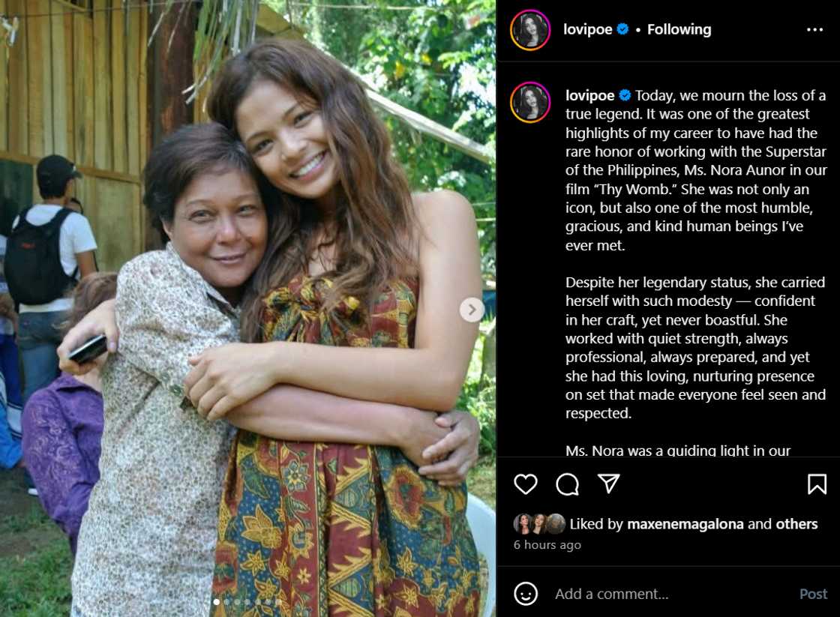Screen dimensions: 840x617
Task: Click the 6 hours ago timestamp
Action: click(x=547, y=545)
